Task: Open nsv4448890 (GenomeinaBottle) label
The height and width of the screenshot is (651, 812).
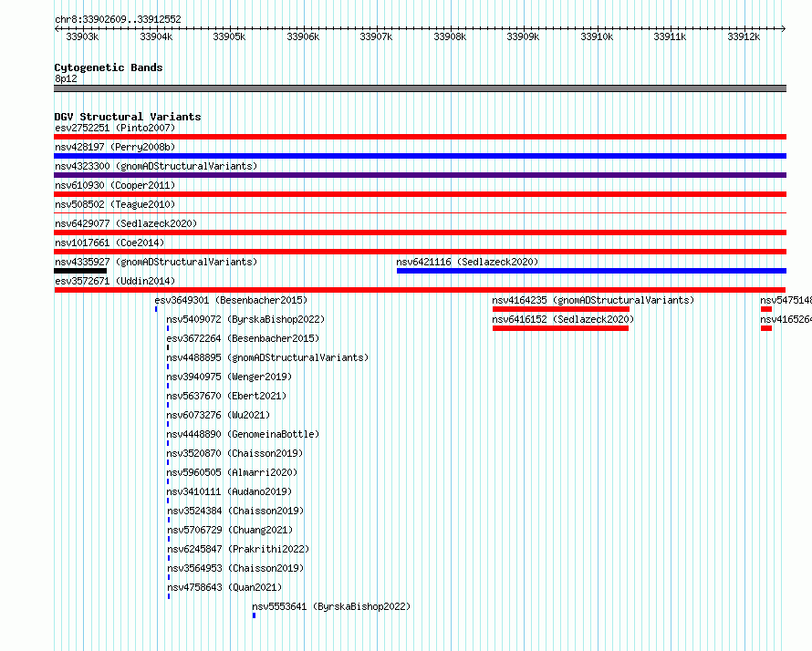Action: pyautogui.click(x=243, y=434)
